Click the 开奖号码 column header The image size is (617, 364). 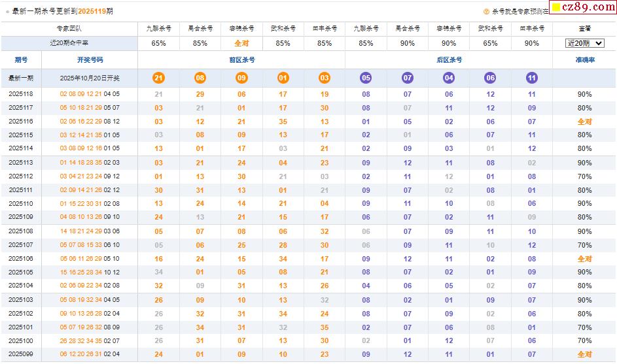[90, 59]
